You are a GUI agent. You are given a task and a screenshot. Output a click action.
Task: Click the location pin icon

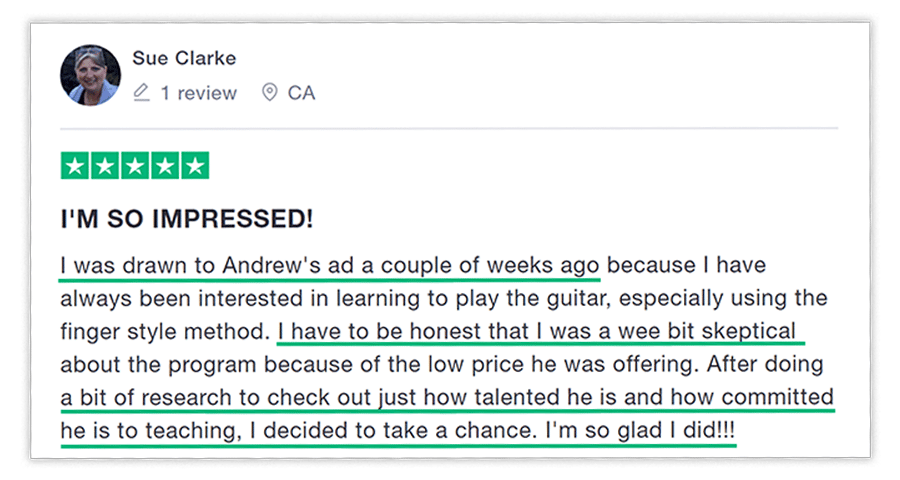click(x=268, y=93)
